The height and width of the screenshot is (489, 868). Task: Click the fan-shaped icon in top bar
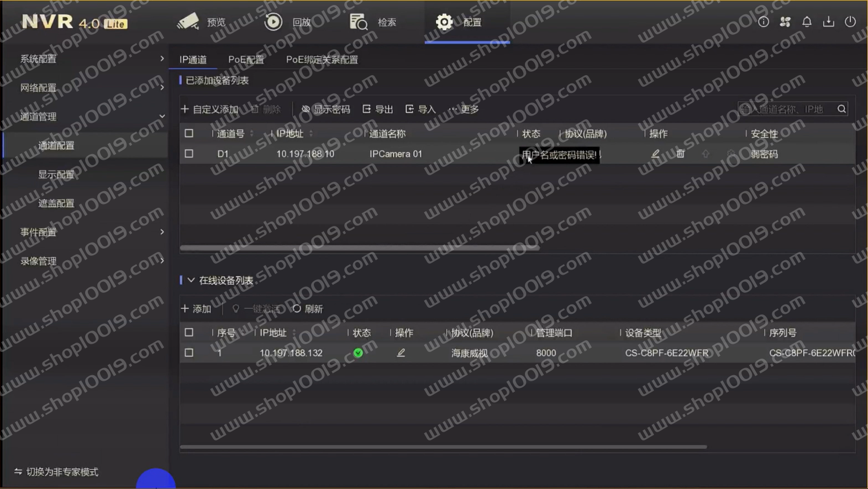785,22
